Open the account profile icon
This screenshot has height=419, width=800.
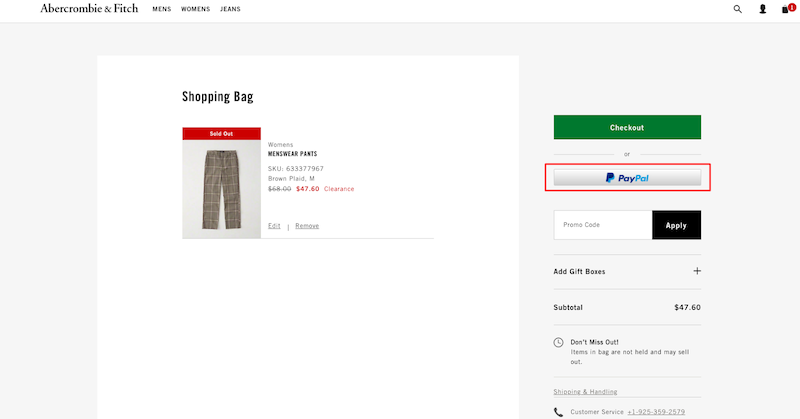pos(762,9)
